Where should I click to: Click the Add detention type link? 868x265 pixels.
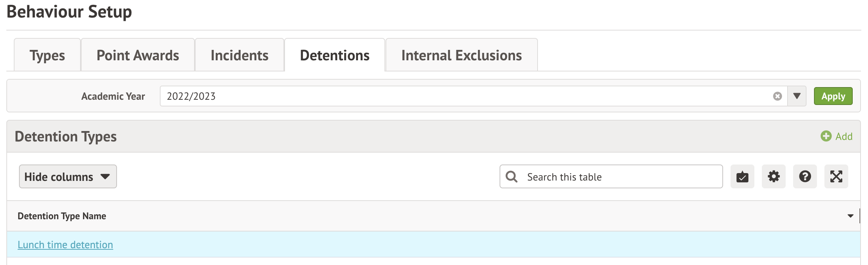(844, 137)
